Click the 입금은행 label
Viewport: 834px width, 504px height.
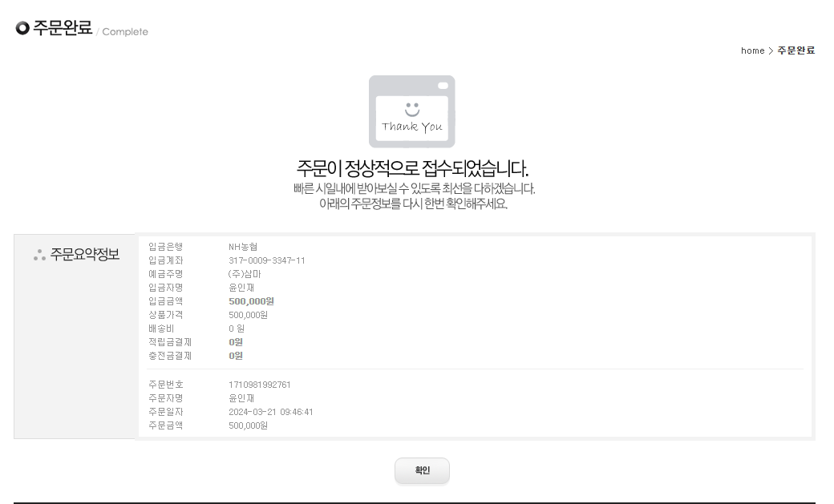[165, 247]
